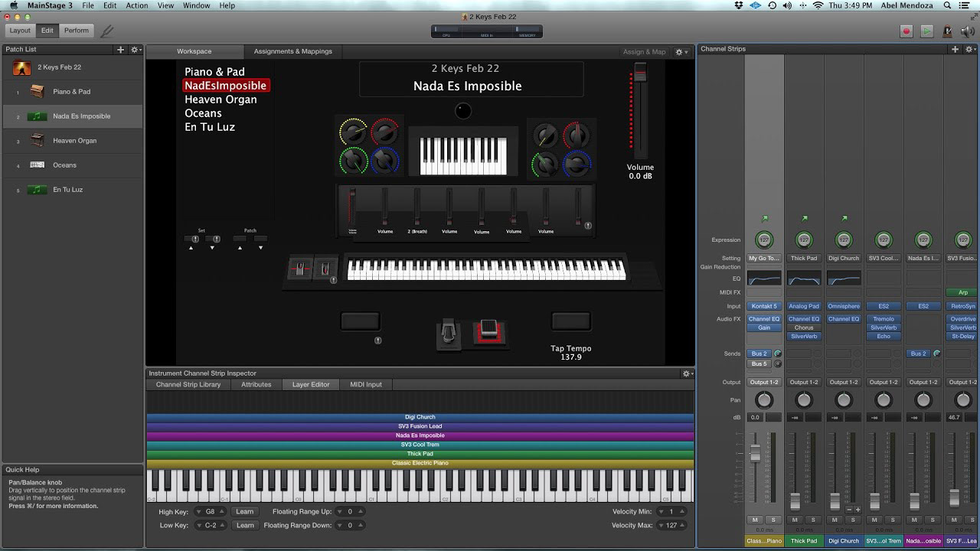This screenshot has width=980, height=551.
Task: Click the red record button in toolbar
Action: pyautogui.click(x=906, y=31)
